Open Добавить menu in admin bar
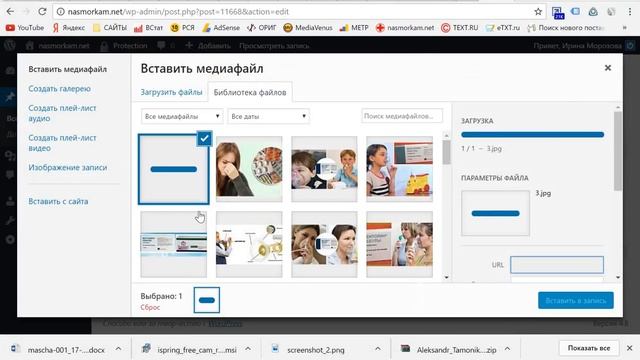640x360 pixels. pyautogui.click(x=208, y=46)
